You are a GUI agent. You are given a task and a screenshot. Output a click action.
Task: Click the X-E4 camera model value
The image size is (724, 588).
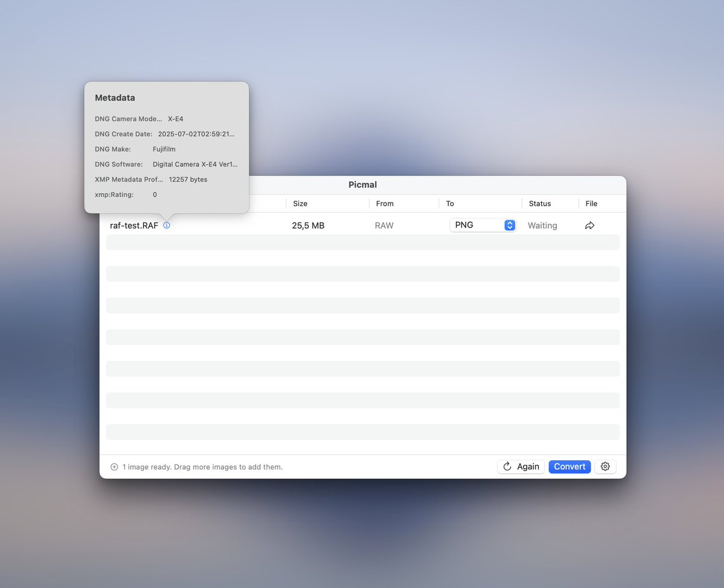176,119
